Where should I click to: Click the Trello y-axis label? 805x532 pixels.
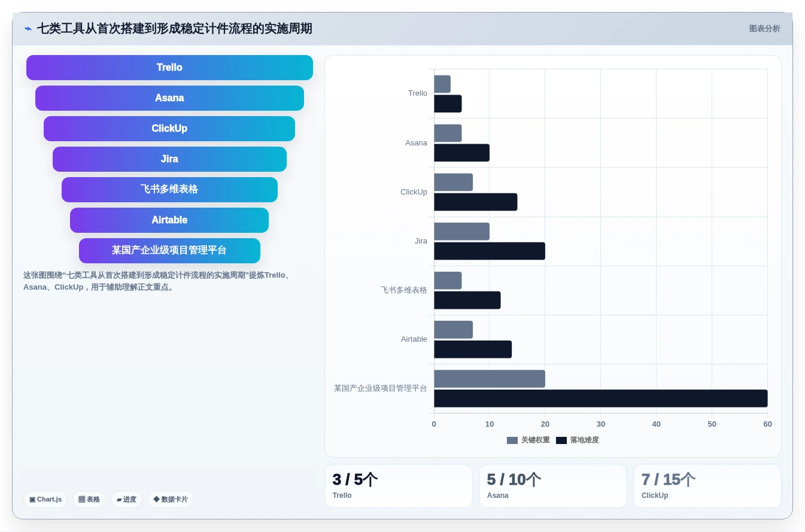point(418,93)
